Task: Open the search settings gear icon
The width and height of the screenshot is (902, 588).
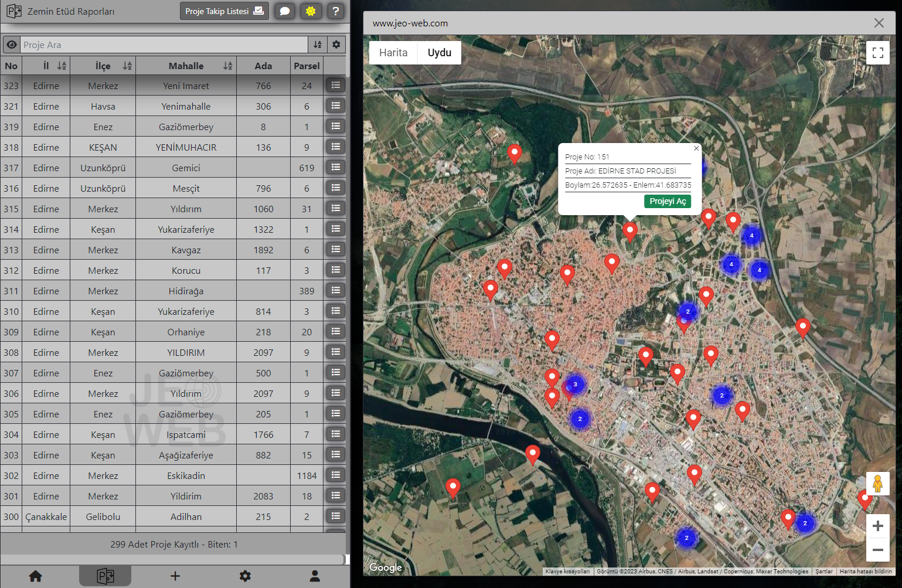Action: (336, 45)
